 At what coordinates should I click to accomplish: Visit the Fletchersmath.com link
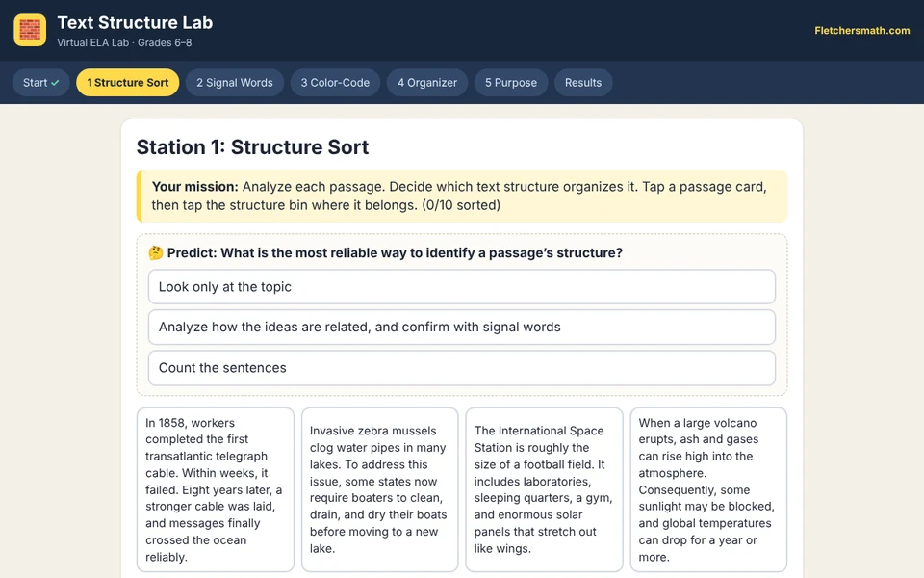coord(862,30)
